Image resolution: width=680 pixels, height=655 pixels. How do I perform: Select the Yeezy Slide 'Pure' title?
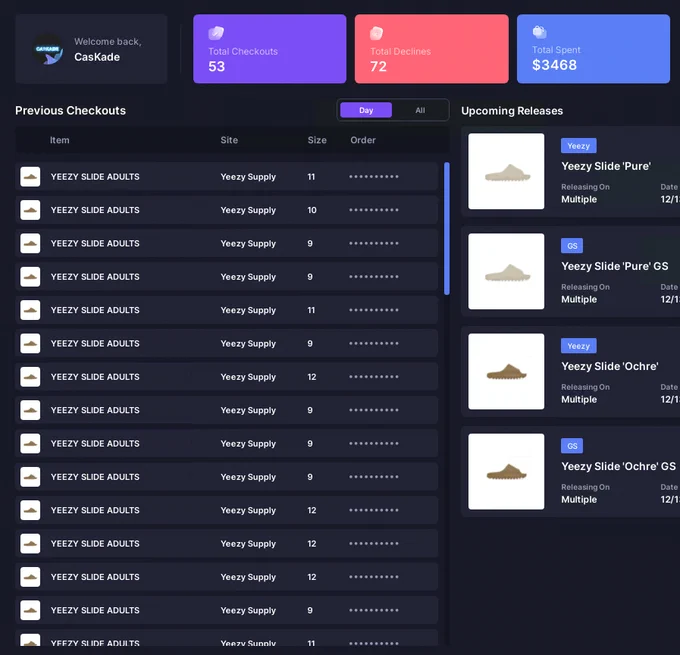[x=606, y=166]
